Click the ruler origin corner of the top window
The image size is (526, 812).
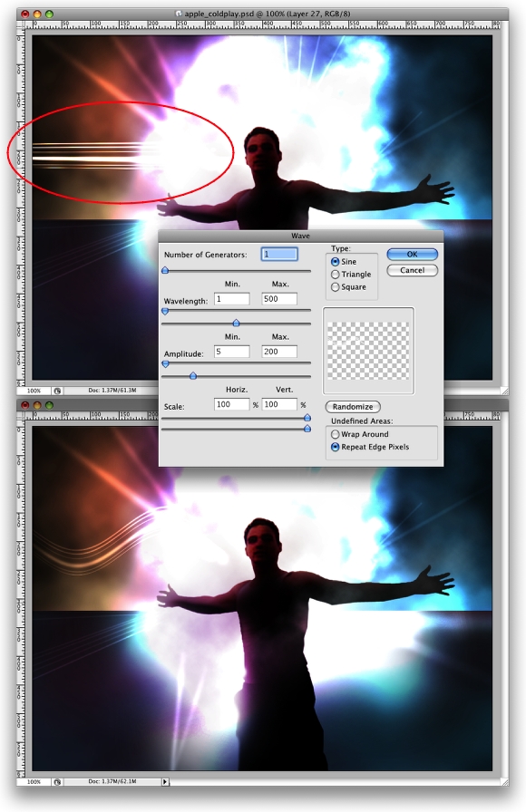coord(20,24)
